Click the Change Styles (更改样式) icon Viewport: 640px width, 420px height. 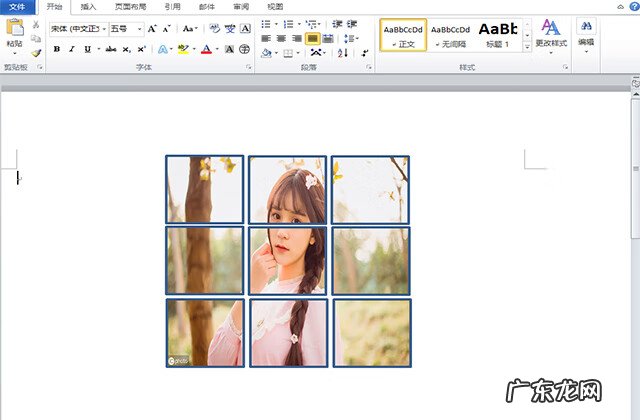tap(551, 28)
